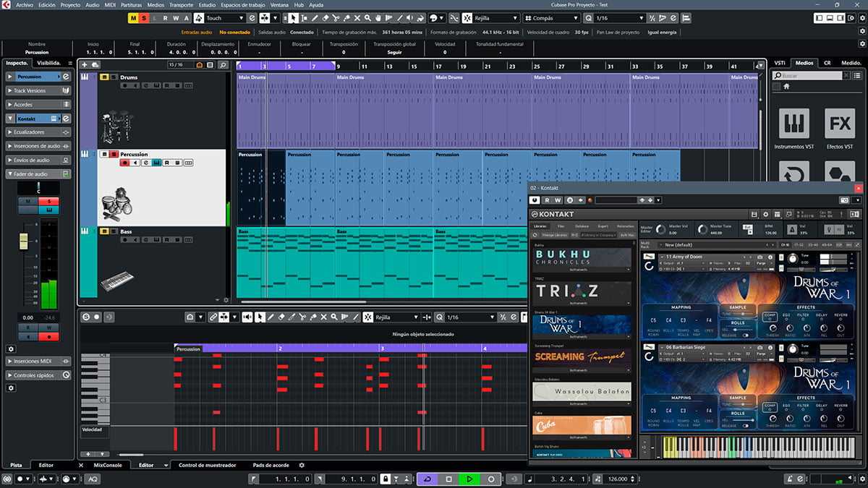Open the Touch automation mode dropdown

coord(225,17)
